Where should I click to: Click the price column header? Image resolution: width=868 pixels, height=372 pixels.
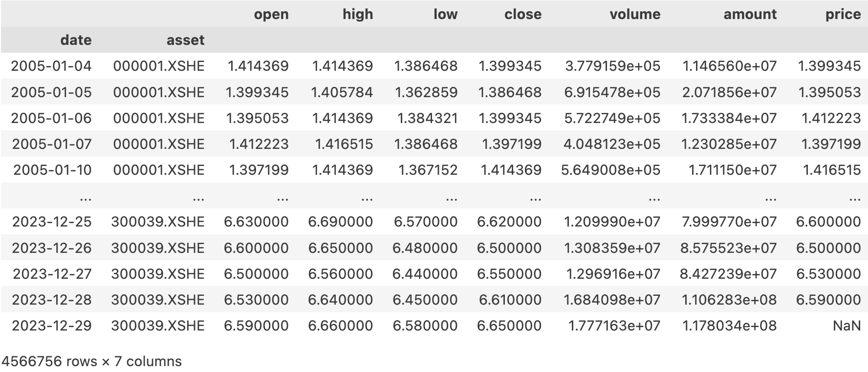[843, 14]
